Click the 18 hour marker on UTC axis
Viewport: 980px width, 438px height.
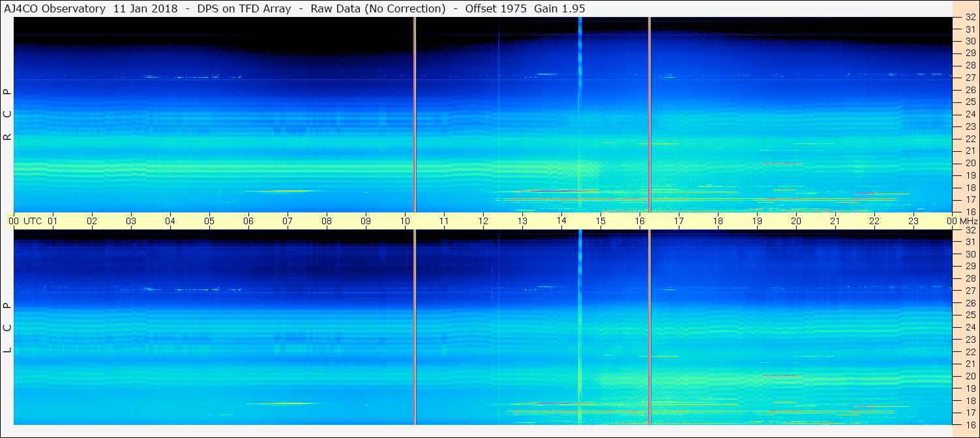pyautogui.click(x=718, y=221)
